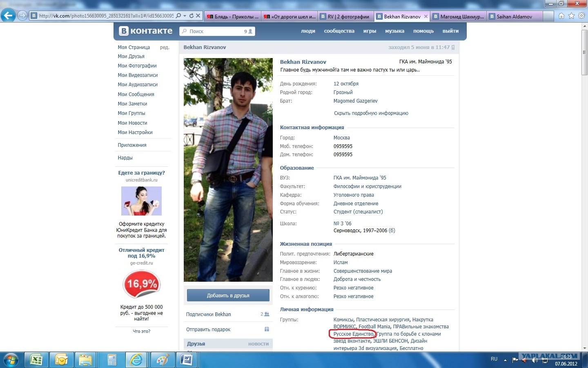Image resolution: width=588 pixels, height=368 pixels.
Task: Open 'Подписчики Bekhan' subscribers list
Action: coord(209,314)
